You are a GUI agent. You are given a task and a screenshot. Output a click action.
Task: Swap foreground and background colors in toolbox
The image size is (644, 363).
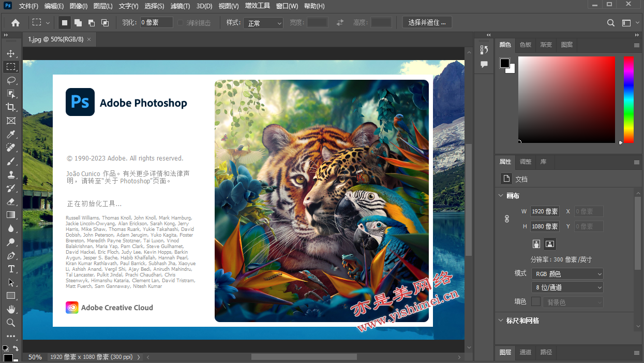(16, 349)
